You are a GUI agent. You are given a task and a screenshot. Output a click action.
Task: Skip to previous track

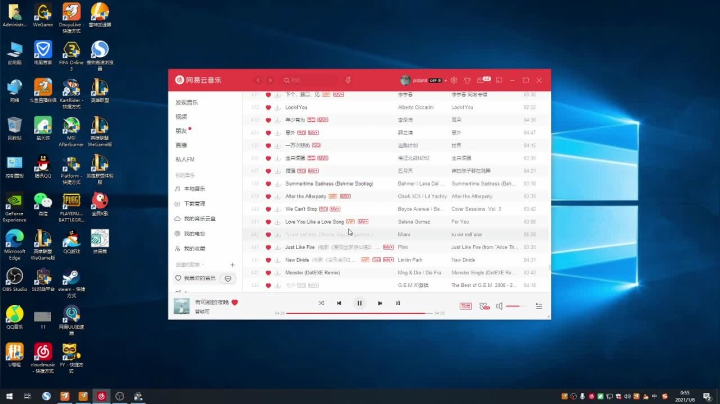pyautogui.click(x=339, y=303)
